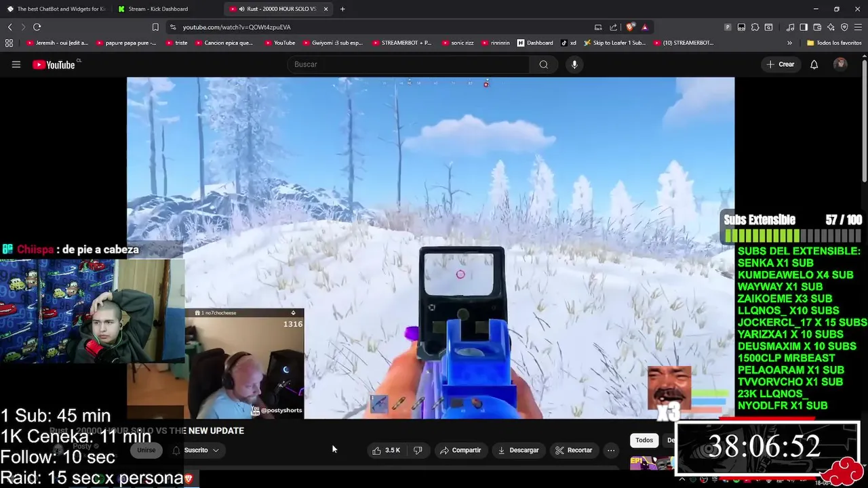Open Brave Wallet icon
Screen dimensions: 868x488
tap(817, 27)
